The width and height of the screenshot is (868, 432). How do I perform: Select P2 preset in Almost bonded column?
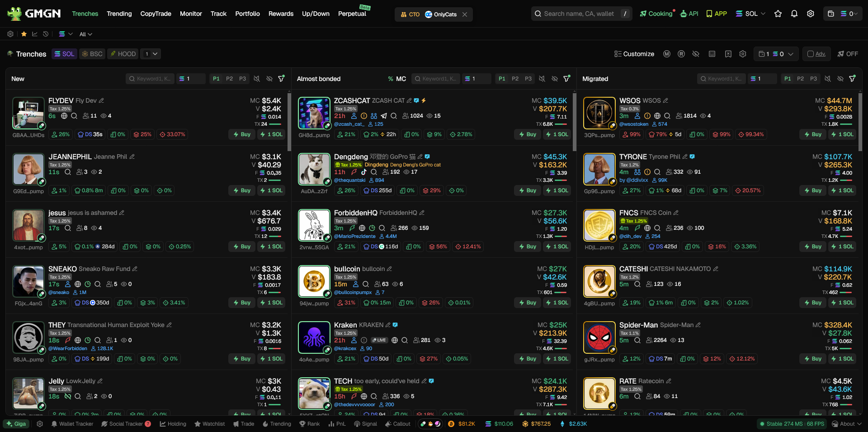tap(515, 79)
